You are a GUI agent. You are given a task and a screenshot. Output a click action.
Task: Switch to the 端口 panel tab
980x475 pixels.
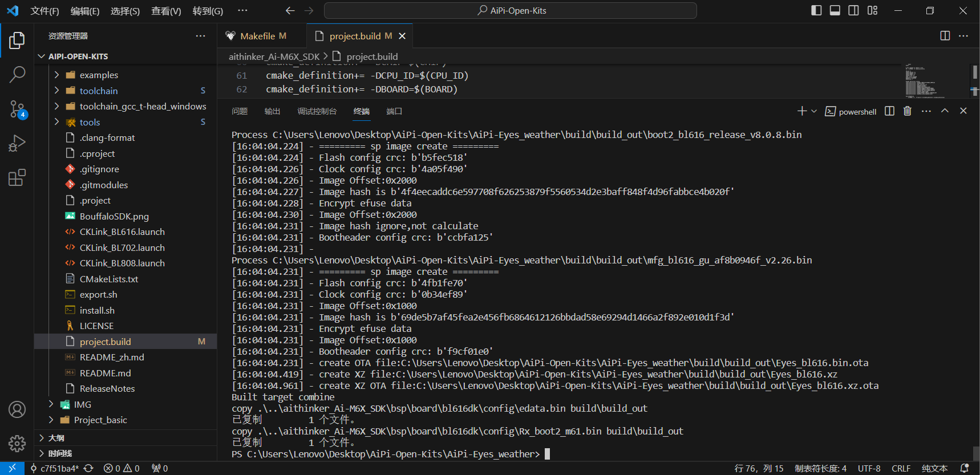point(394,111)
